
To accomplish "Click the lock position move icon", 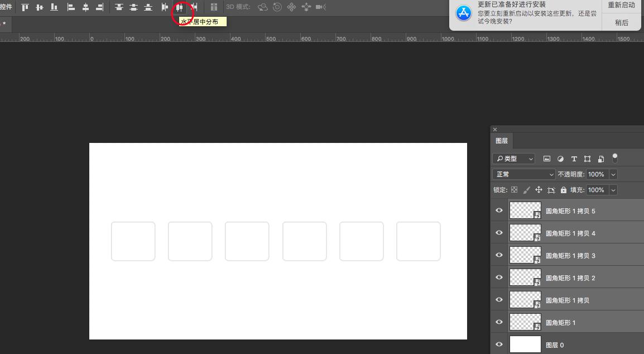I will 539,190.
